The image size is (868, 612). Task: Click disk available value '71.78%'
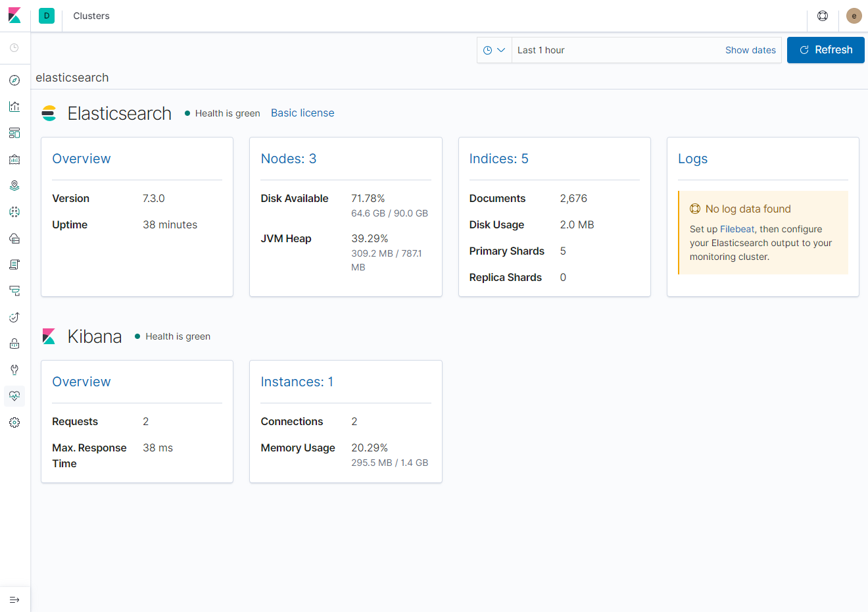pyautogui.click(x=368, y=198)
